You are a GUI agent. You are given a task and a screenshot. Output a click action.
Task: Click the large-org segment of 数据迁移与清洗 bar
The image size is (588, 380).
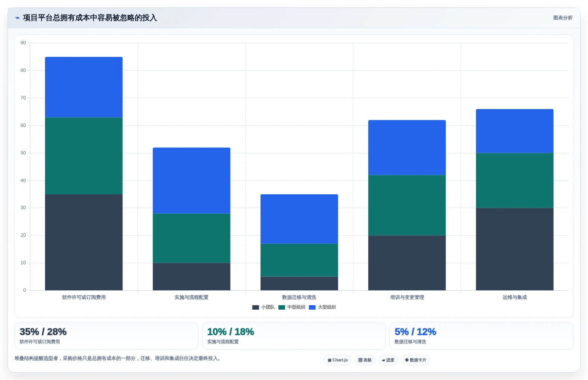click(x=299, y=219)
